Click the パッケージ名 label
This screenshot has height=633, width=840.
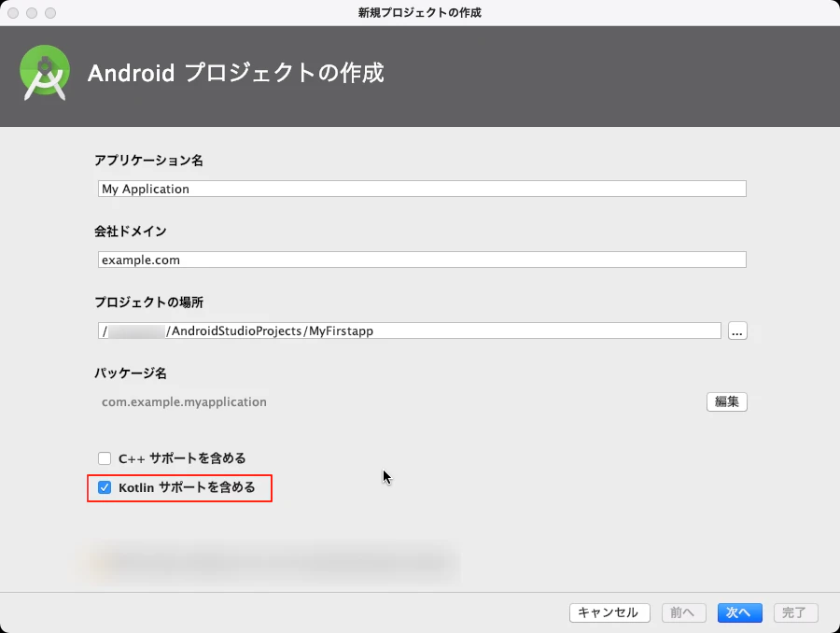[x=130, y=373]
